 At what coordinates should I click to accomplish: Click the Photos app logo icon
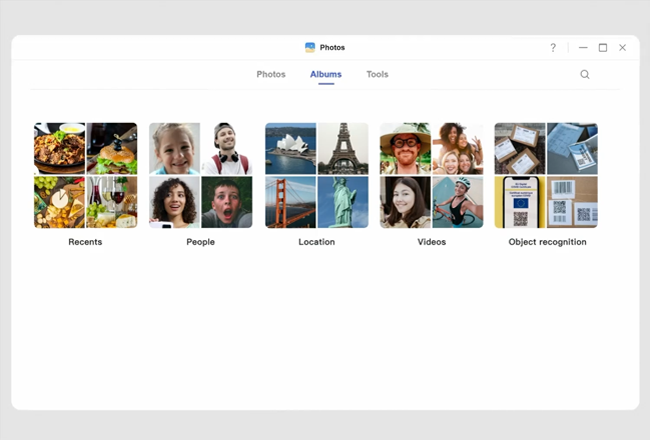click(310, 48)
